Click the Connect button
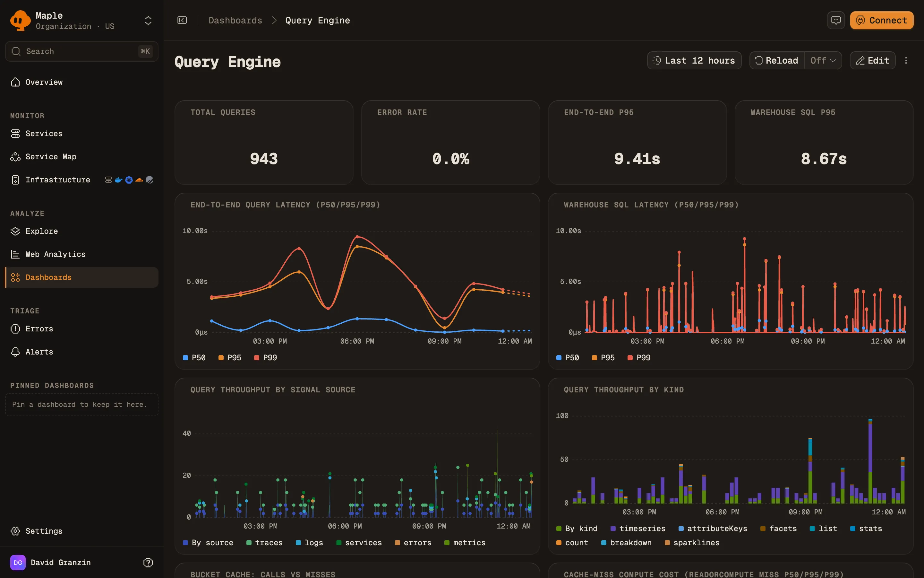 point(882,20)
